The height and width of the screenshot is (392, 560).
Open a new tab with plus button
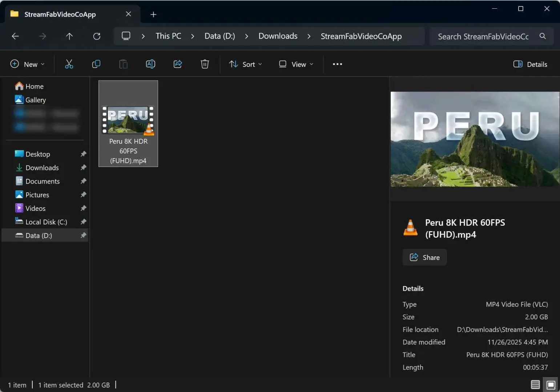153,15
